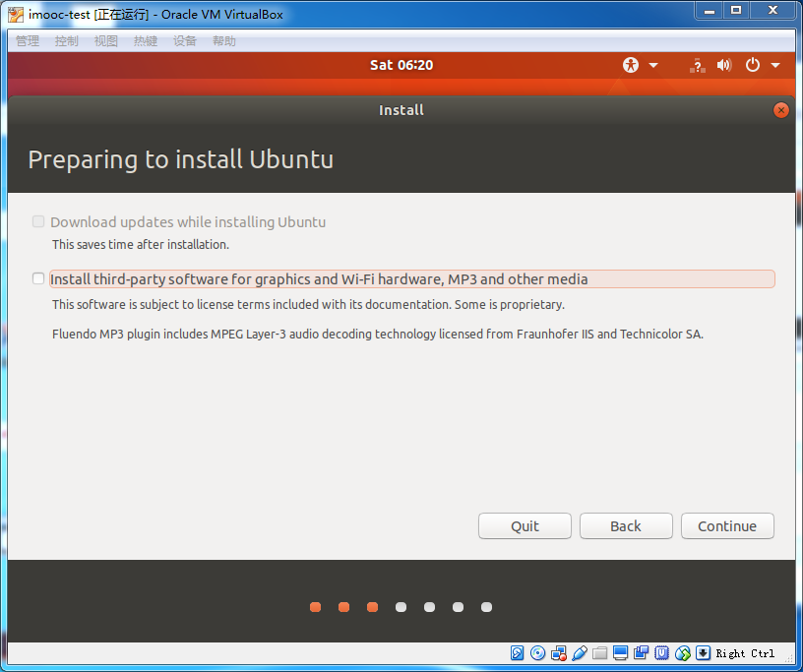The height and width of the screenshot is (672, 803).
Task: Open the 帮助 menu
Action: (224, 41)
